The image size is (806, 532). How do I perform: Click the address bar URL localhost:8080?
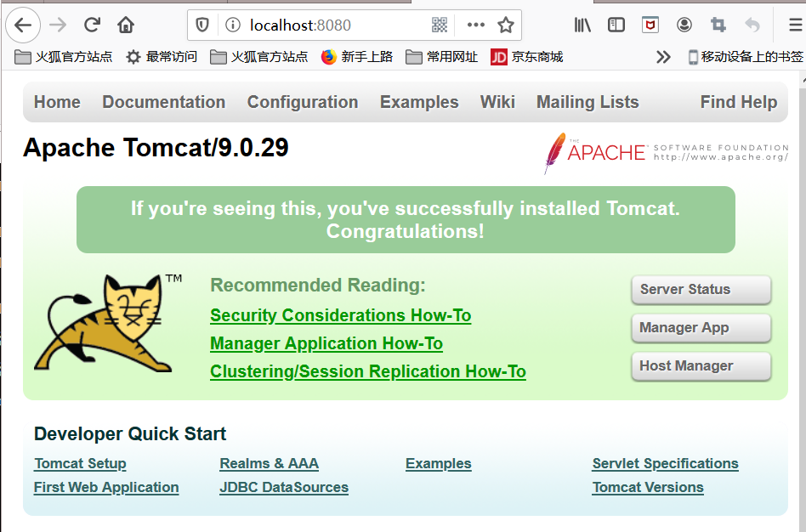(x=300, y=25)
